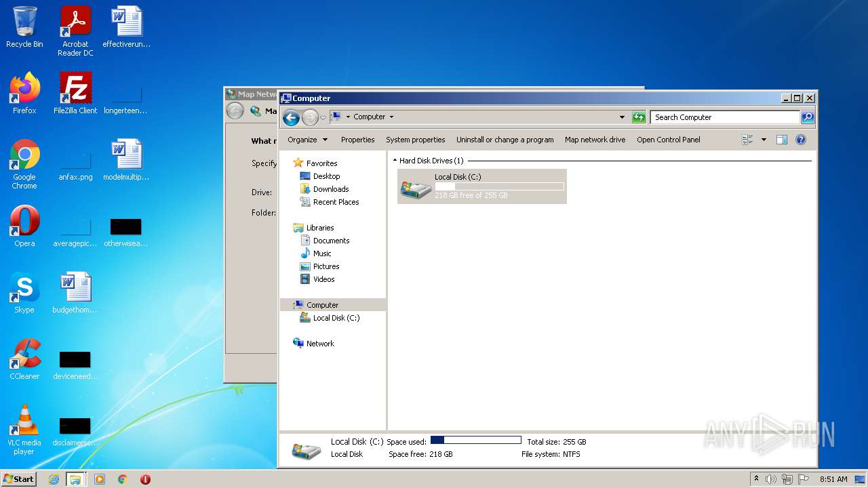The image size is (868, 488).
Task: Select the effectiverun Word document icon
Action: pos(126,28)
